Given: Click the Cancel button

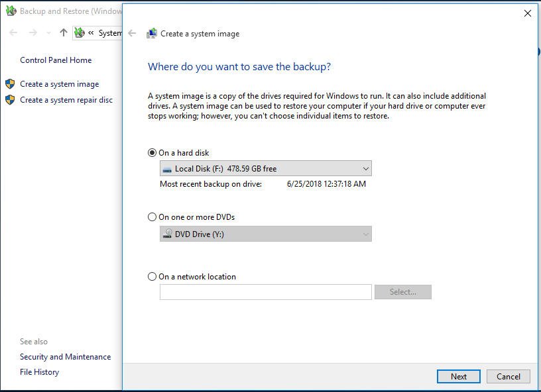Looking at the screenshot, I should tap(509, 376).
